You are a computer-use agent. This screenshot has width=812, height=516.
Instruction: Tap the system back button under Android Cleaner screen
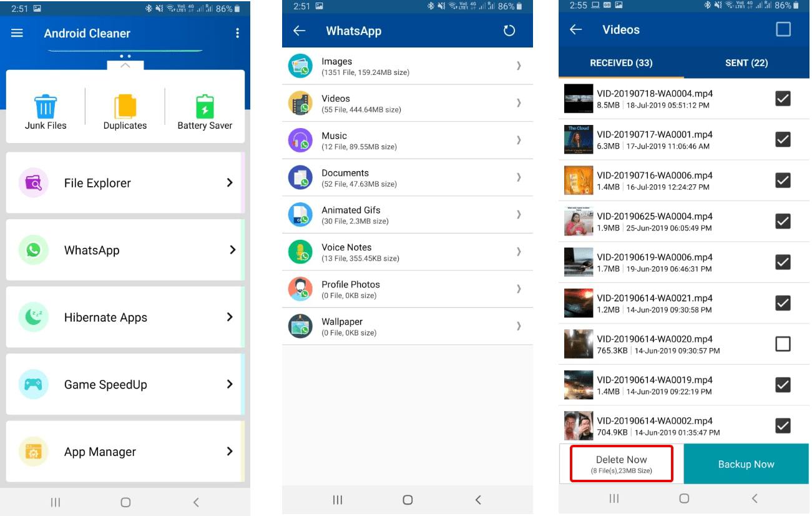[x=196, y=502]
